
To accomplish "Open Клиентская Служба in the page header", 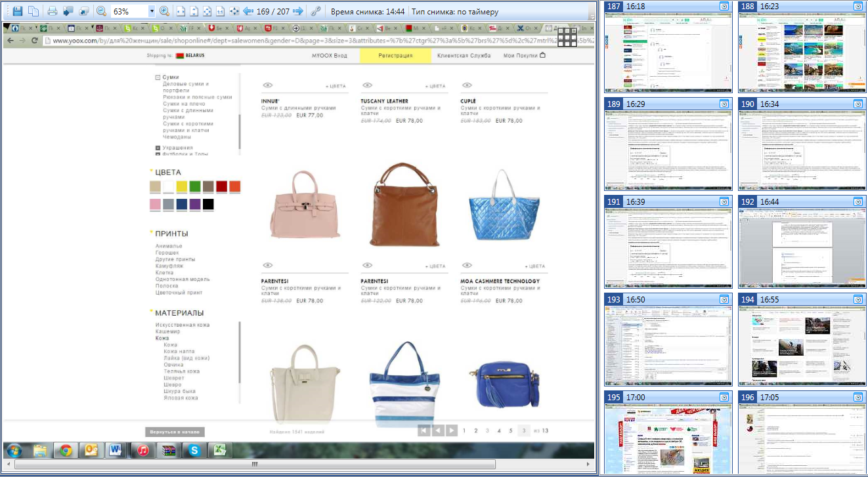I will (464, 56).
